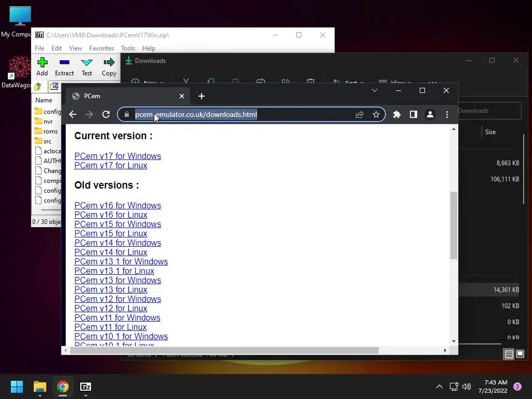Open 7-Zip Favorites menu
The width and height of the screenshot is (532, 399).
coord(101,48)
